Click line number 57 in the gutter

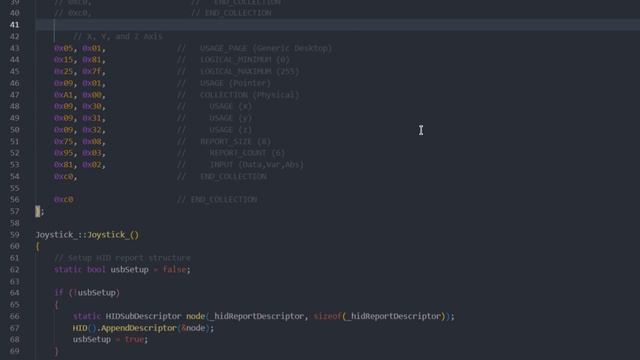coord(14,211)
